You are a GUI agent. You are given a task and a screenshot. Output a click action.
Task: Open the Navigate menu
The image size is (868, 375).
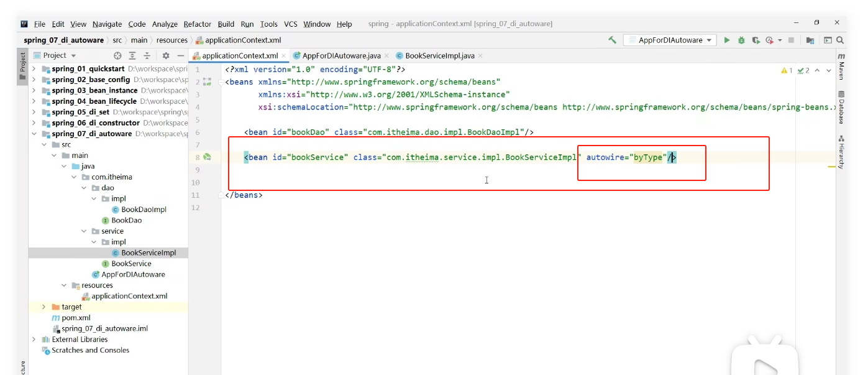(x=107, y=24)
